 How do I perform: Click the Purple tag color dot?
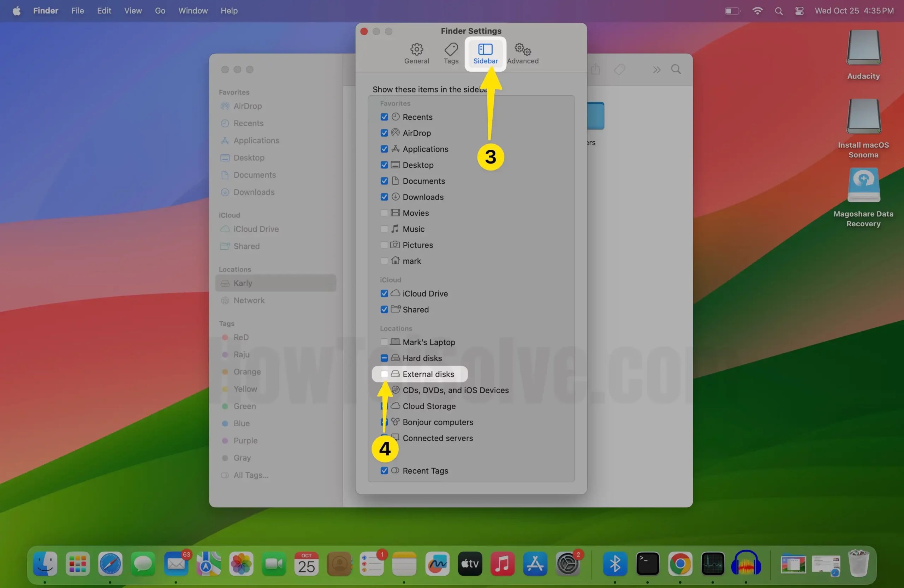(225, 441)
